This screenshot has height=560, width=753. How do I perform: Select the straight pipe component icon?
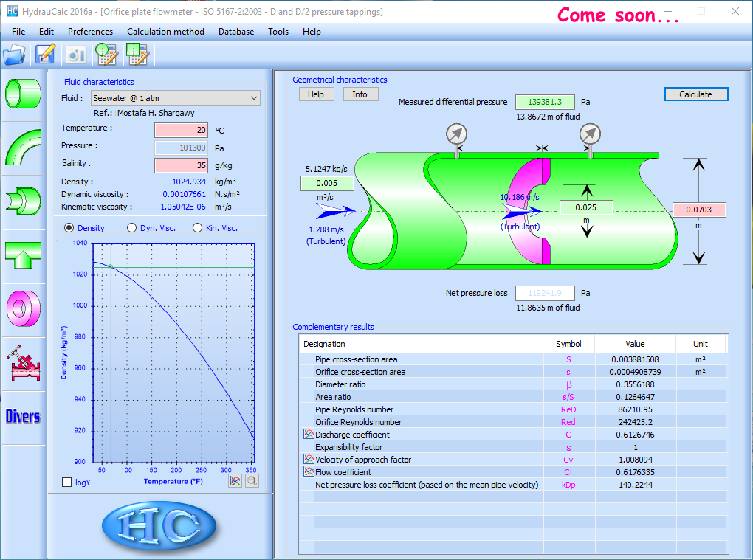pos(23,93)
